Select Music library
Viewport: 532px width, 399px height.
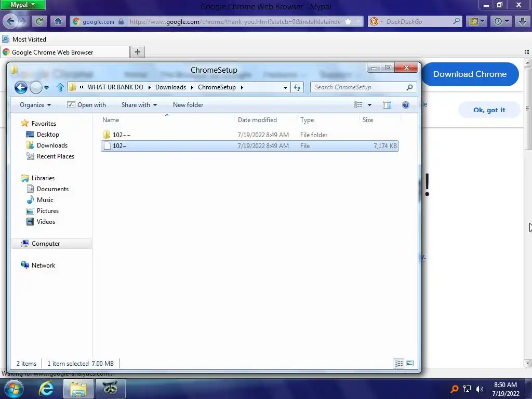pos(45,200)
